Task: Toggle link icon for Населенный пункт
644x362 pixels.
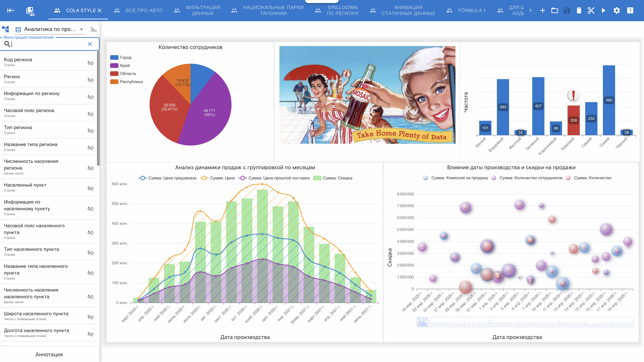Action: click(91, 188)
